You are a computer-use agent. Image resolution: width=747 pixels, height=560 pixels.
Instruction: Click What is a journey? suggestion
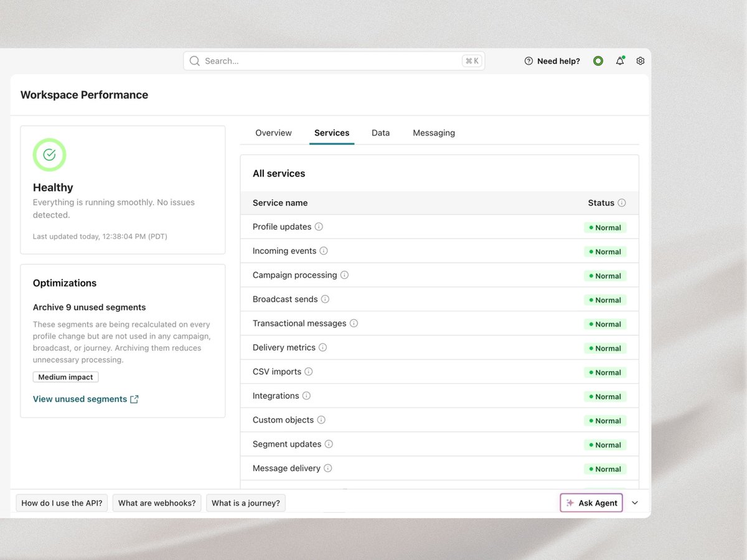click(x=246, y=503)
